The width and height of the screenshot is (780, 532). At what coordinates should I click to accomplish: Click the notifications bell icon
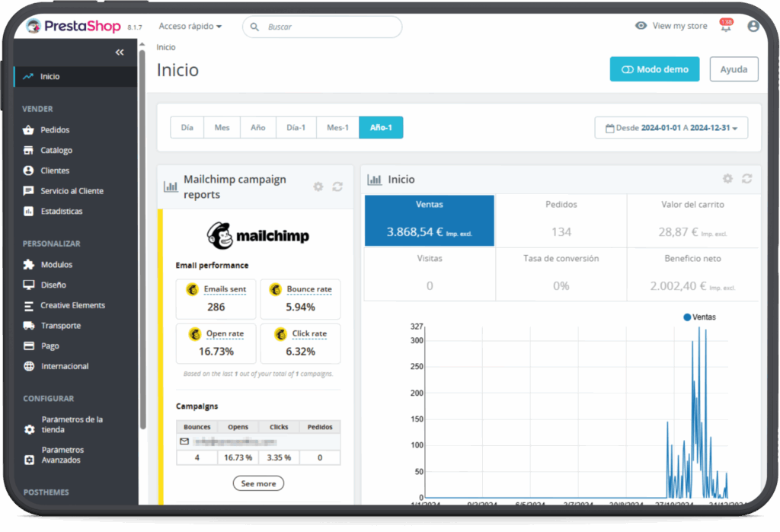coord(725,27)
